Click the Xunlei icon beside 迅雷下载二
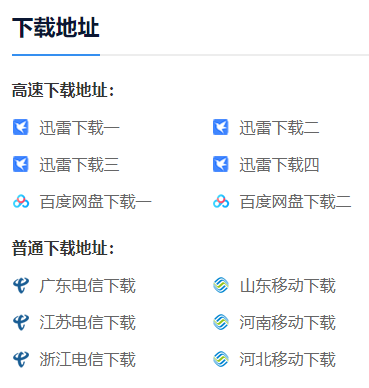 point(221,127)
